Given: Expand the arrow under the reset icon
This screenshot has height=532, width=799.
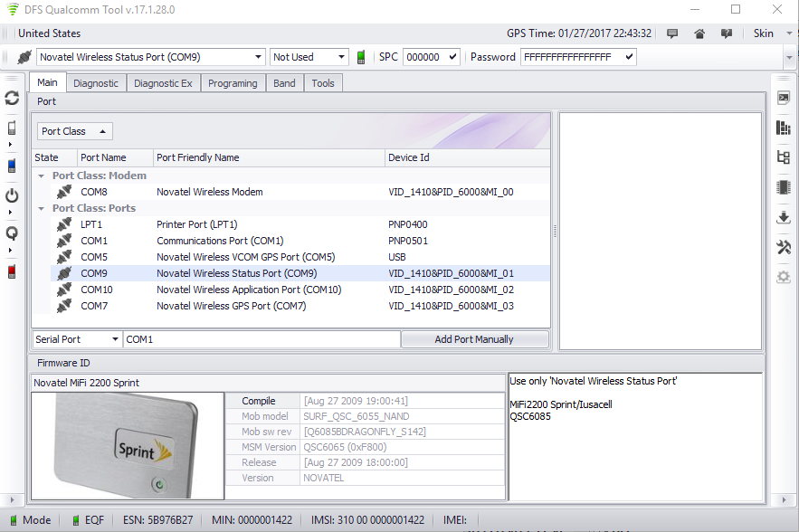Looking at the screenshot, I should click(x=10, y=251).
